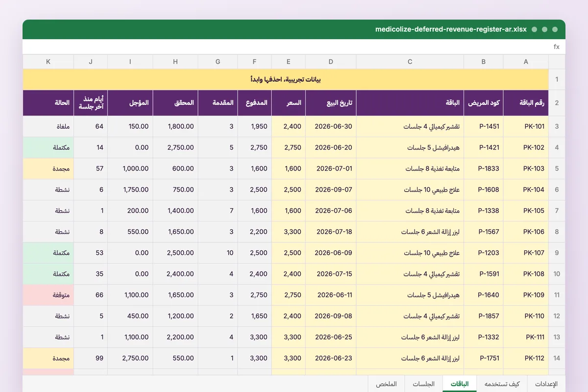The height and width of the screenshot is (392, 588).
Task: Select the sale date 2026-09-07
Action: point(331,190)
